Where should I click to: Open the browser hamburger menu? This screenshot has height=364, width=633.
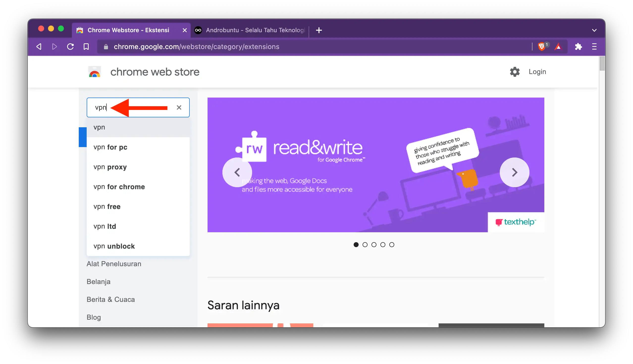594,47
